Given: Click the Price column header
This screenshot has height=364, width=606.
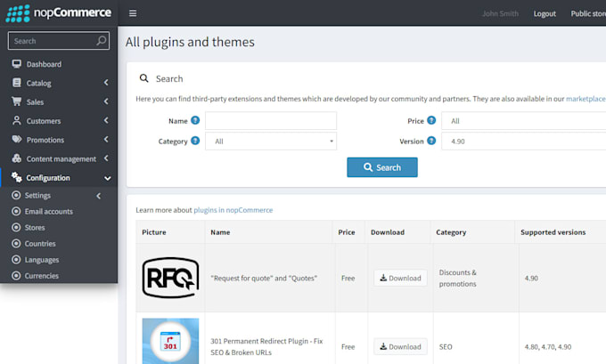Looking at the screenshot, I should click(x=347, y=232).
